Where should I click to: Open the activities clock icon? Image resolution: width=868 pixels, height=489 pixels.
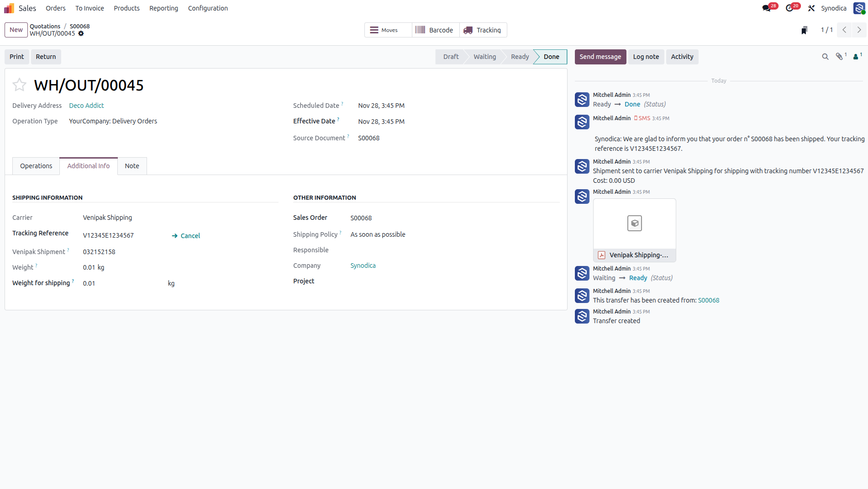tap(792, 8)
